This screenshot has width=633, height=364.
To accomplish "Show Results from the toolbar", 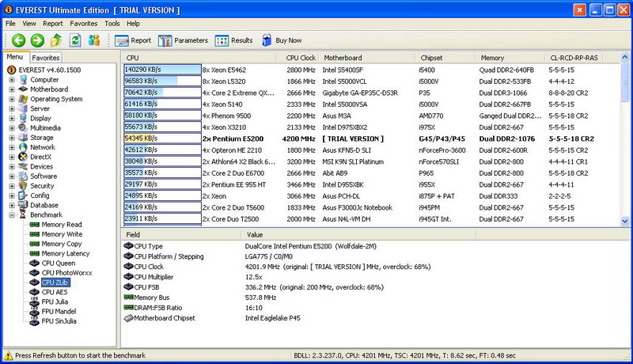I will tap(233, 40).
